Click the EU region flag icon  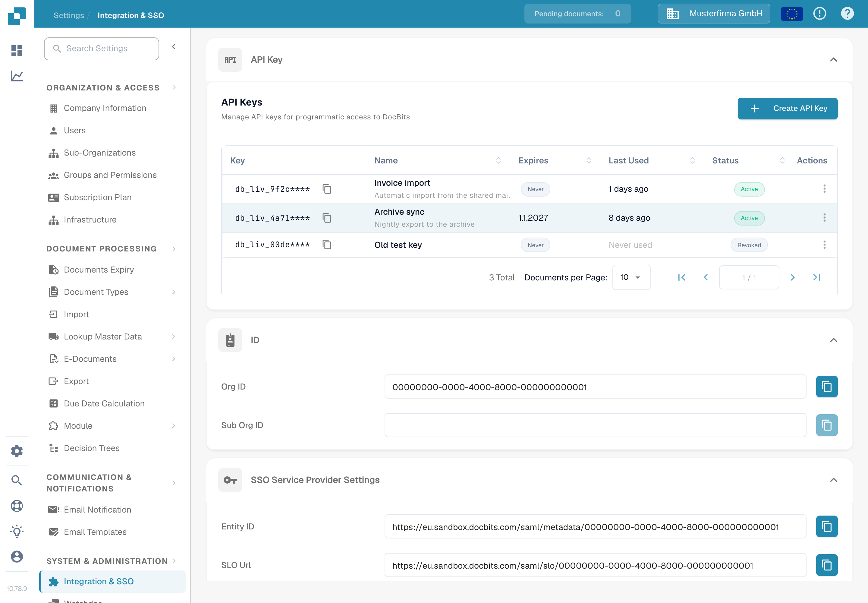(791, 14)
